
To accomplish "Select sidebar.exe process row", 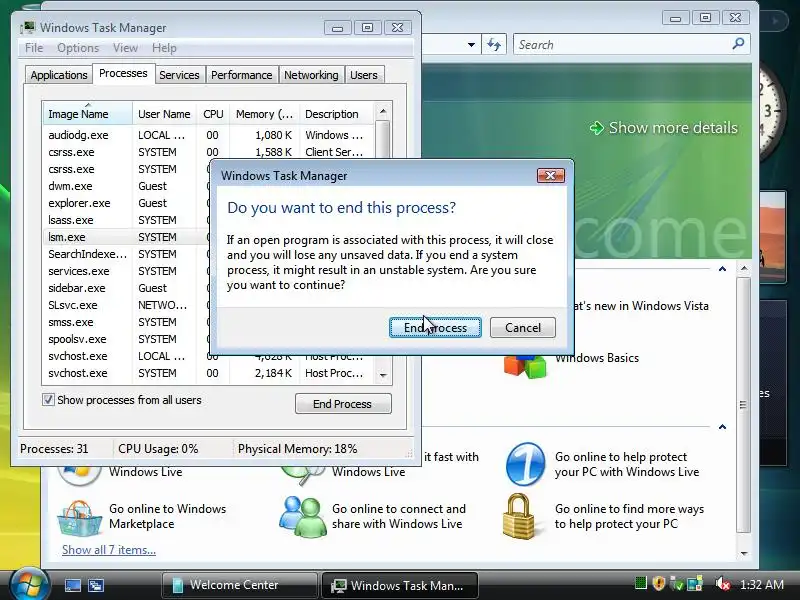I will point(126,288).
